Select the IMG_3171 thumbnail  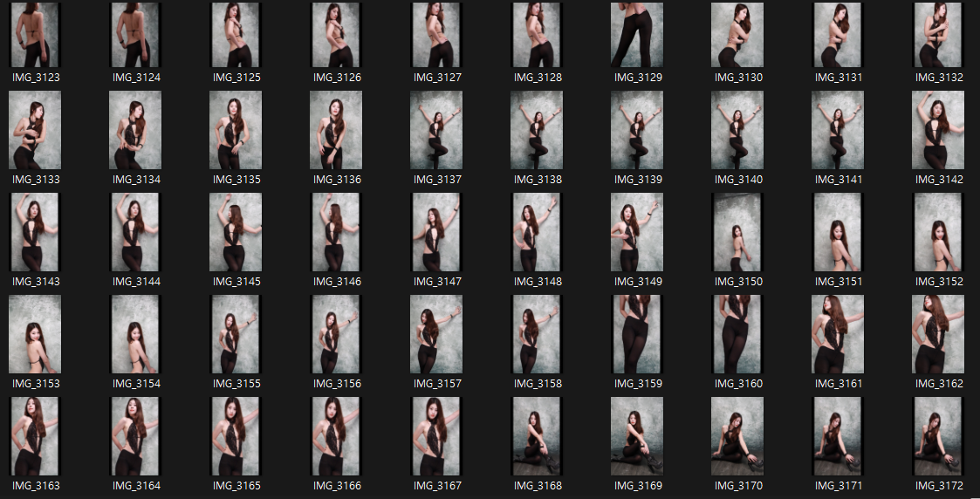[838, 436]
